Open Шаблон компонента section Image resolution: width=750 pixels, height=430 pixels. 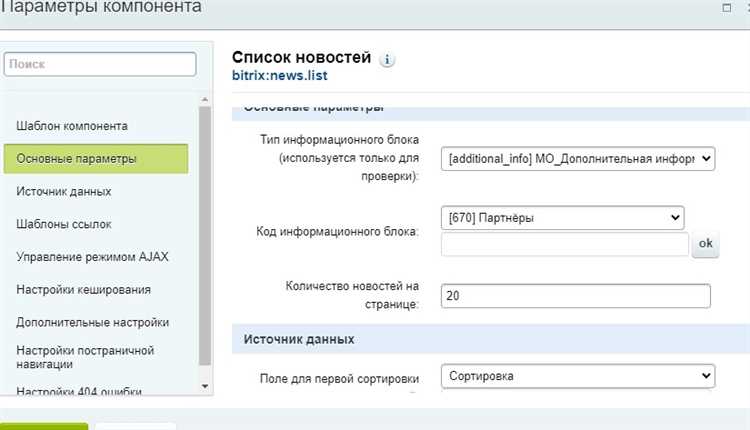click(x=72, y=126)
